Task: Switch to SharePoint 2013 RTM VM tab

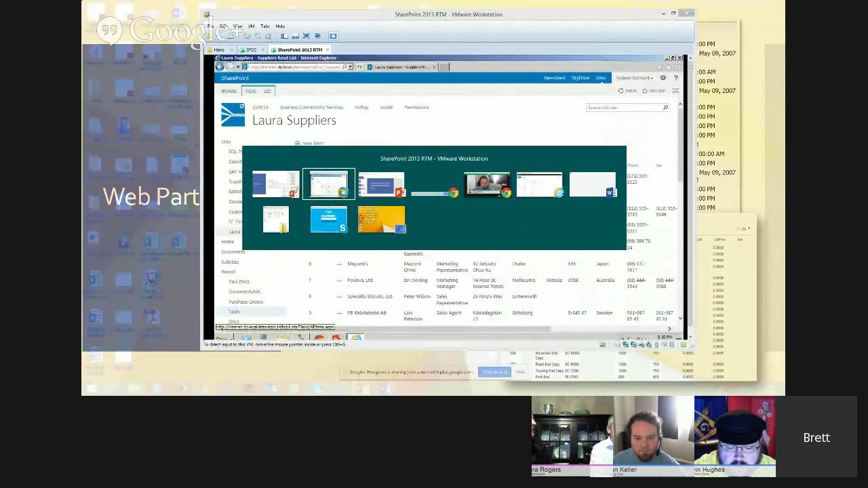Action: (x=299, y=49)
